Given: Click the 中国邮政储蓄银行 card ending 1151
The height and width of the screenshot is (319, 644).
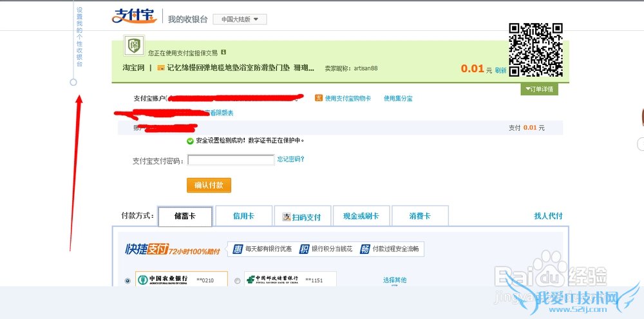Looking at the screenshot, I should (290, 280).
